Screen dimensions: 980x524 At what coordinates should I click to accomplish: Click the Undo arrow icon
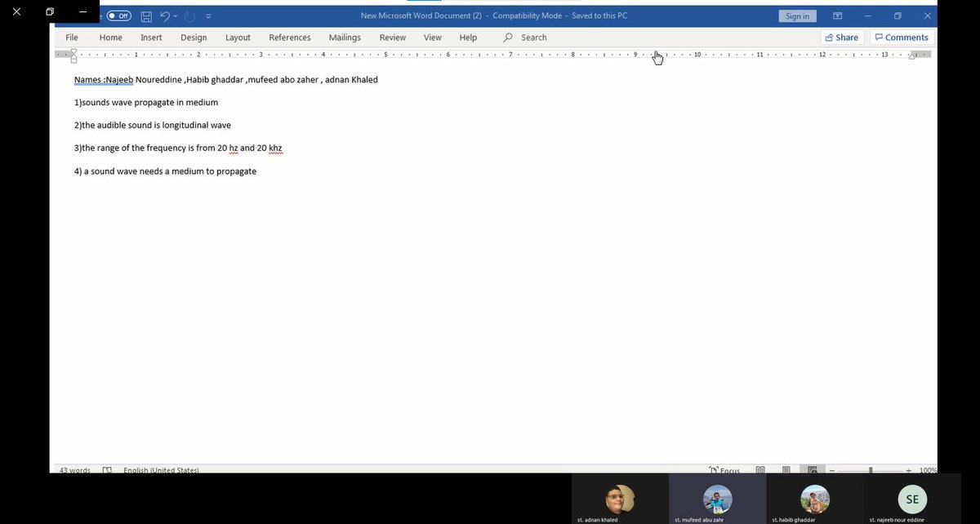165,16
